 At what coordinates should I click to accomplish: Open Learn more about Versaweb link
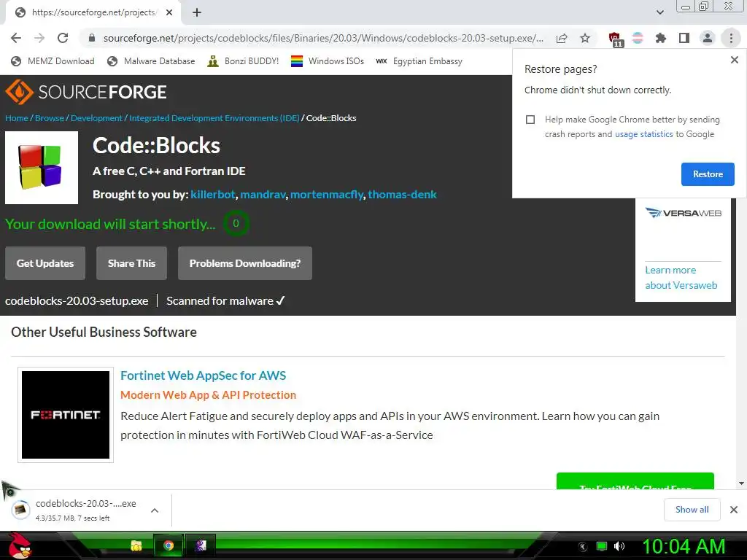[x=681, y=278]
